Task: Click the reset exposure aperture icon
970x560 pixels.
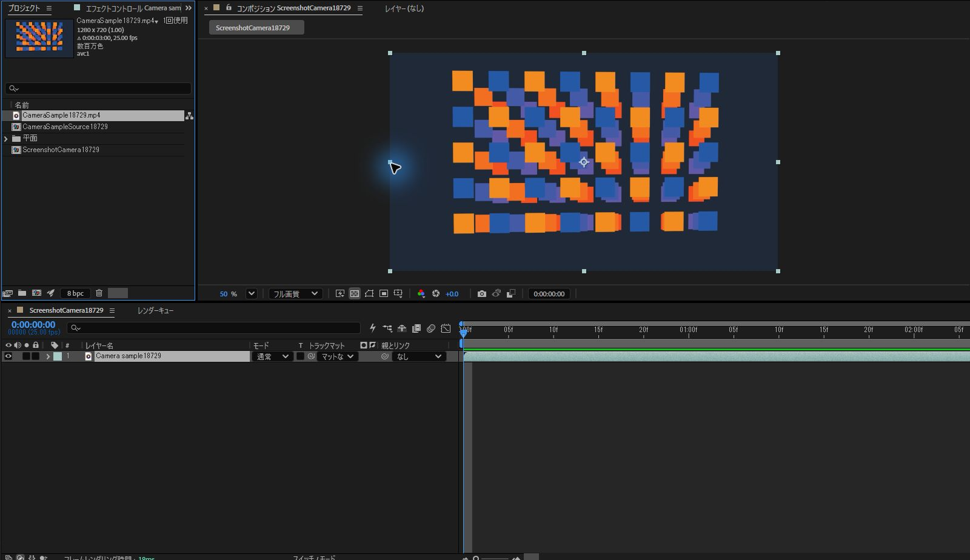Action: tap(436, 293)
